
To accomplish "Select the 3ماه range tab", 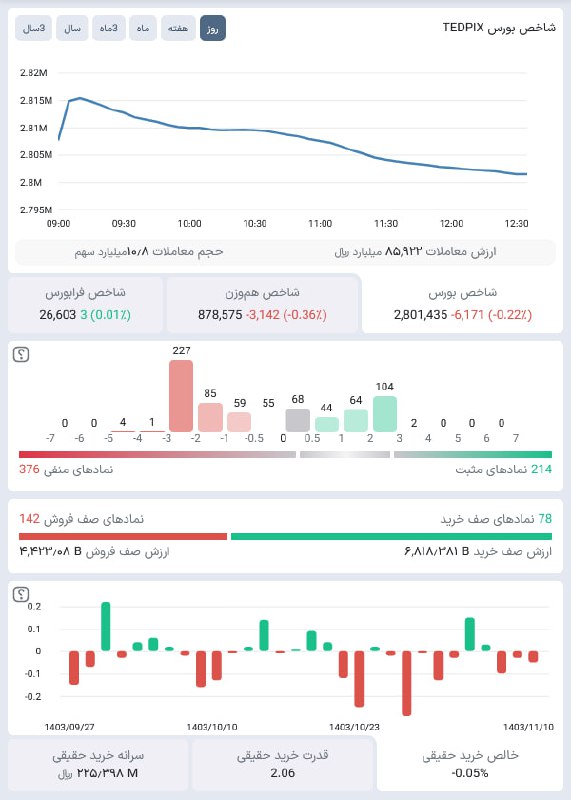I will coord(109,28).
